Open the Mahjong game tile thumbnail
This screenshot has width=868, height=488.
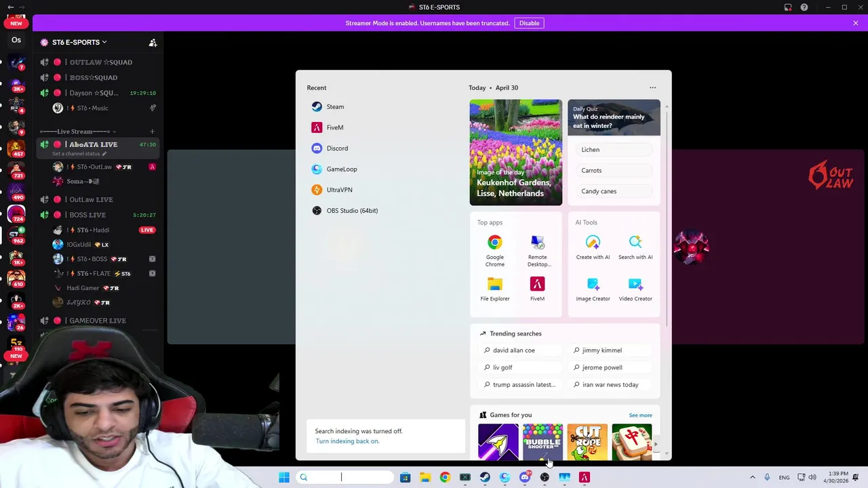(x=631, y=442)
